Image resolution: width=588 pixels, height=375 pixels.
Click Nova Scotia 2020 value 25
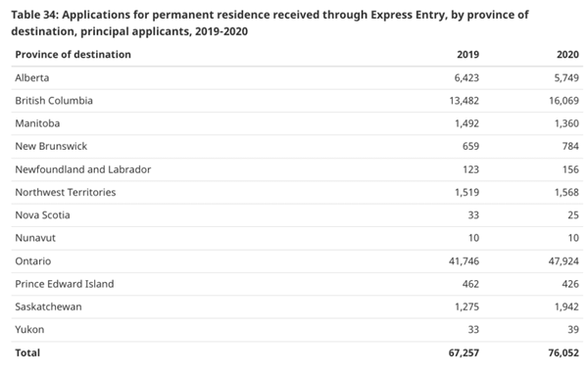[x=573, y=215]
